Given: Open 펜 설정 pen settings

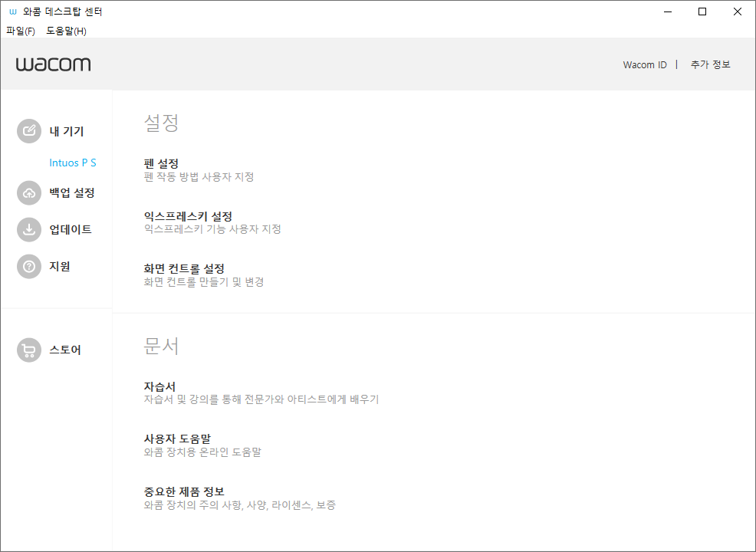Looking at the screenshot, I should 161,164.
